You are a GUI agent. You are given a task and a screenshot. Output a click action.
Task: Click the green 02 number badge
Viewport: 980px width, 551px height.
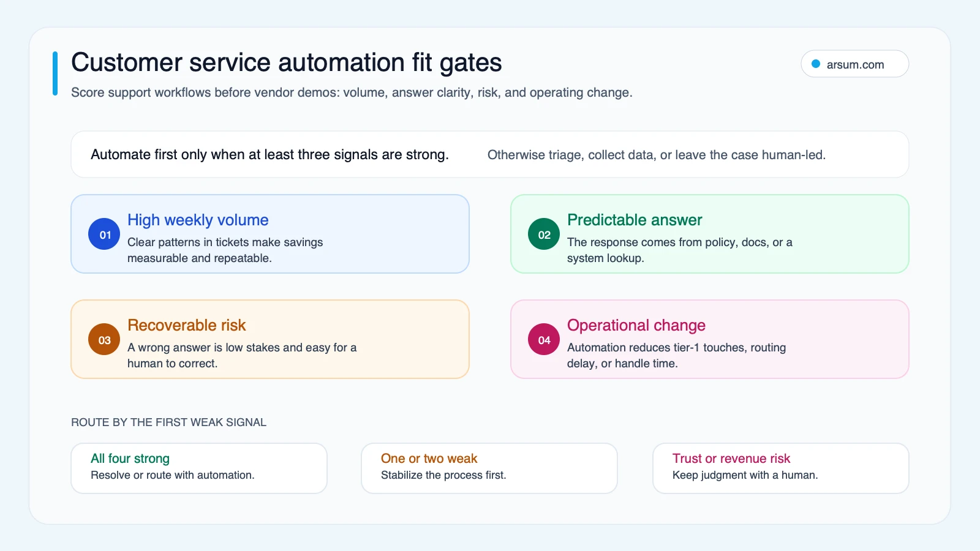coord(544,234)
